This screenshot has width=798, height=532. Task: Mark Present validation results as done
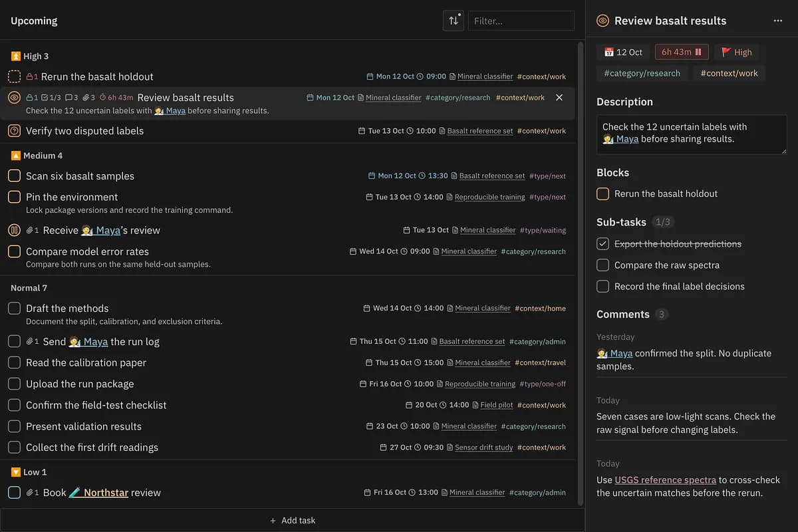pyautogui.click(x=14, y=427)
